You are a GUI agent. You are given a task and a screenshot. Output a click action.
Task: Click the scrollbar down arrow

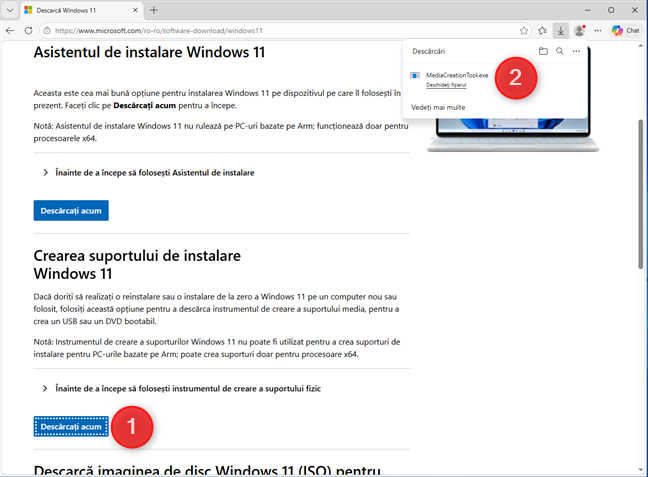coord(641,470)
